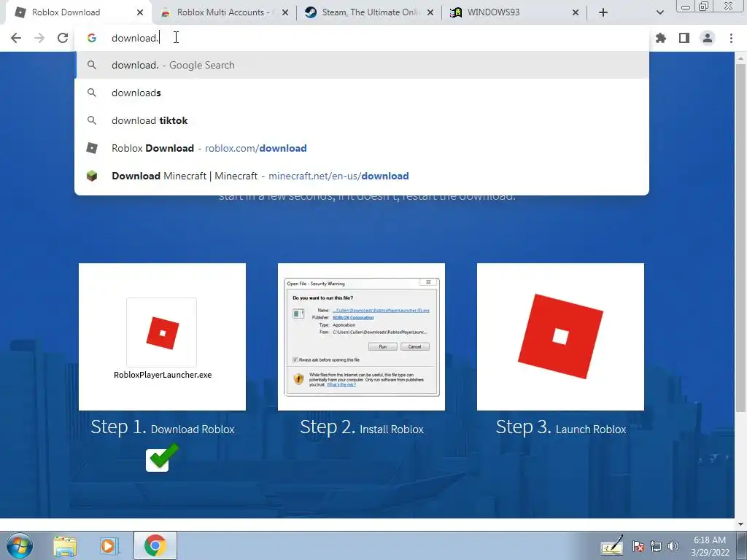Click the 'Step 2. Install Roblox' text
The image size is (747, 560).
click(x=362, y=427)
